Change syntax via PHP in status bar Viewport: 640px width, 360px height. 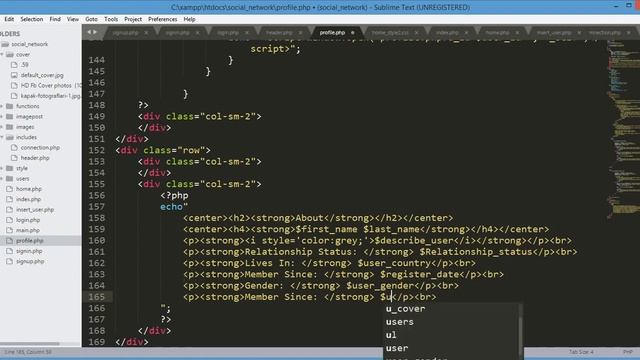coord(627,352)
